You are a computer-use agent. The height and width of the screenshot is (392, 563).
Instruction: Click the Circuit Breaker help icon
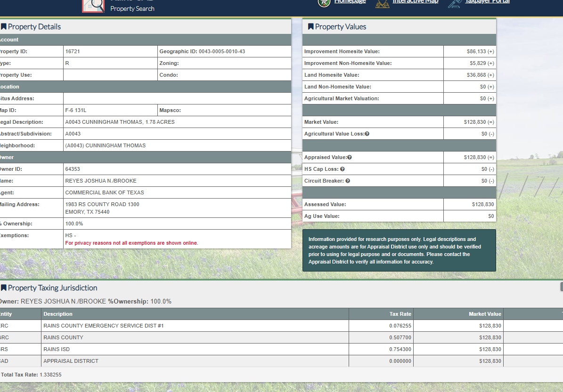348,181
